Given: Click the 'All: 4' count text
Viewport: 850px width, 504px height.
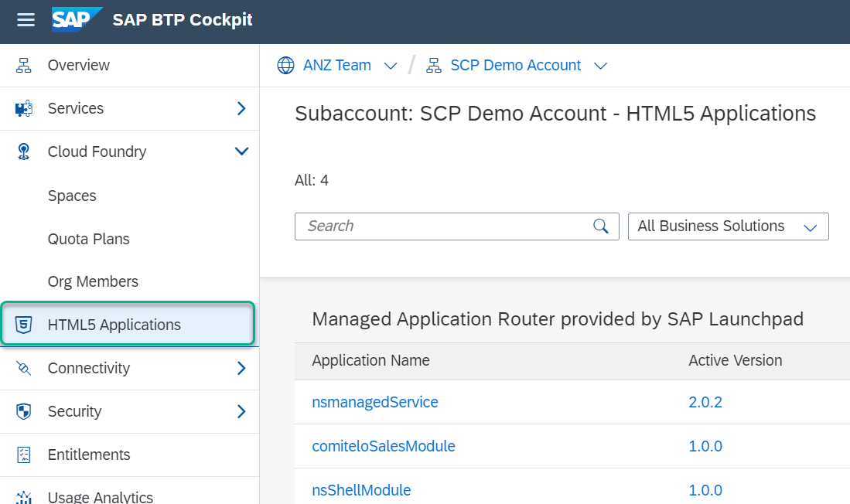Looking at the screenshot, I should point(312,180).
